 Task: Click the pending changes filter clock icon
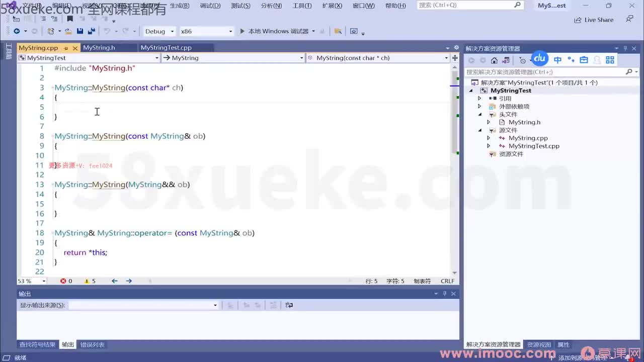pos(522,60)
